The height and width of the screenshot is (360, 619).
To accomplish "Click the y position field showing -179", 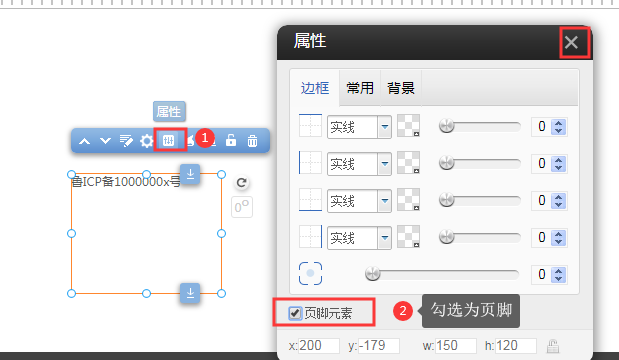I will tap(379, 346).
